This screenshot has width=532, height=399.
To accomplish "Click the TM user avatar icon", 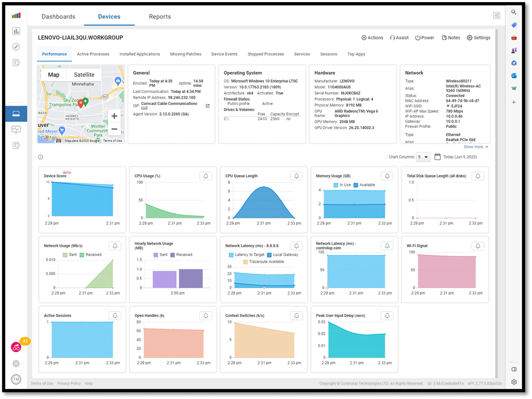I will click(16, 379).
